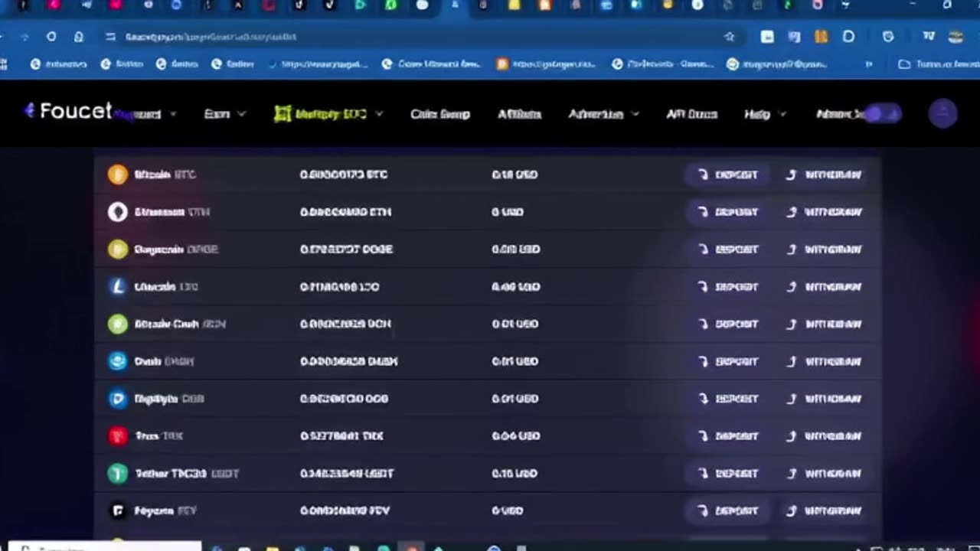
Task: Click the Bitcoin Cash coin icon
Action: [117, 324]
